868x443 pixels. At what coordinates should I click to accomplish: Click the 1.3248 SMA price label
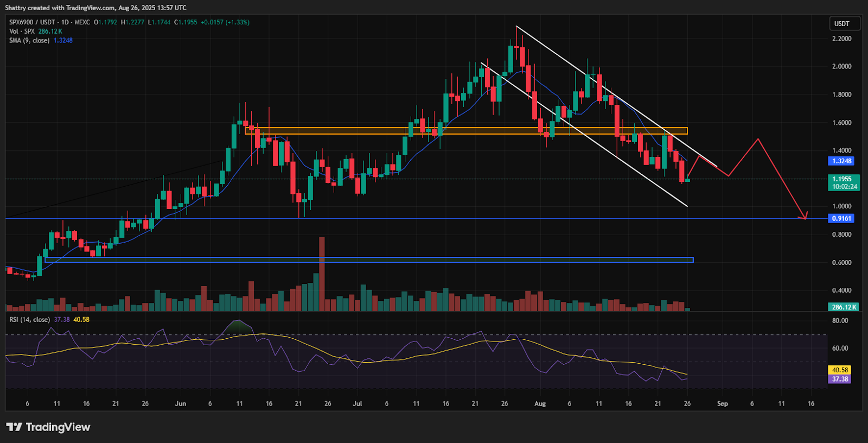pyautogui.click(x=842, y=161)
